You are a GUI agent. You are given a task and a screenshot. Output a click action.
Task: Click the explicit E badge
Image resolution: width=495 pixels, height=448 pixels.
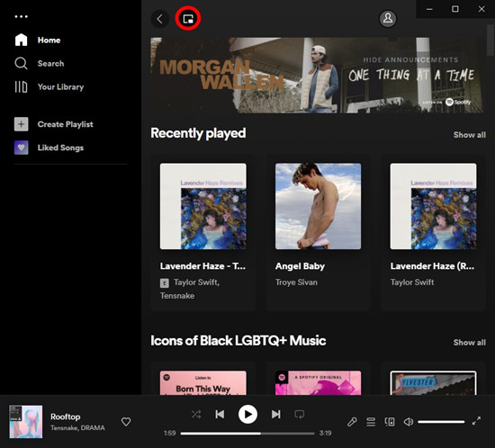tap(164, 283)
